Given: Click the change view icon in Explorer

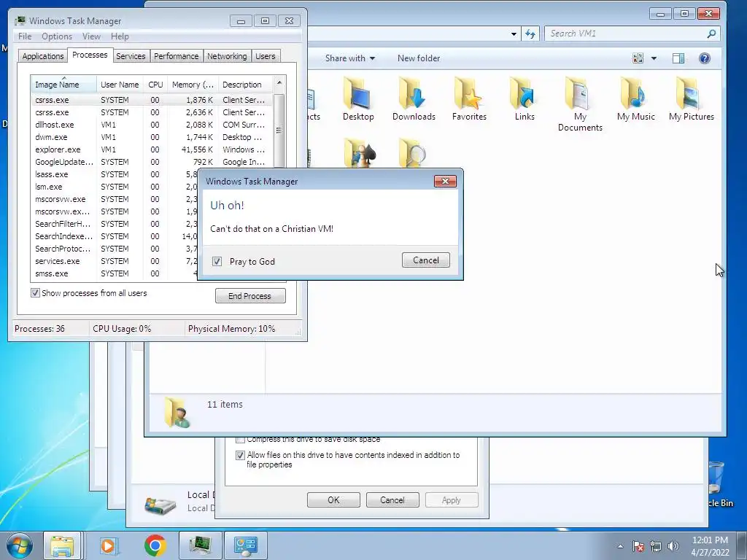Looking at the screenshot, I should (638, 58).
